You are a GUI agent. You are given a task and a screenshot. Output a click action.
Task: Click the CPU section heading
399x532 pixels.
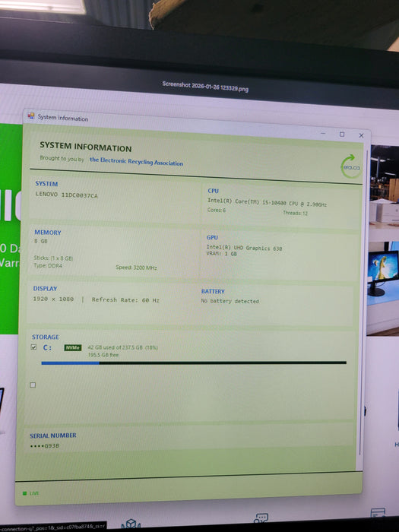(213, 191)
